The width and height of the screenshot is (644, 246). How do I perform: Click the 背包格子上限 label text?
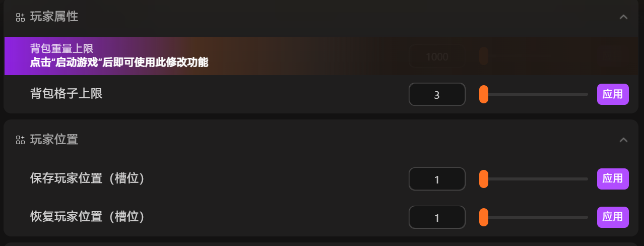(x=66, y=93)
